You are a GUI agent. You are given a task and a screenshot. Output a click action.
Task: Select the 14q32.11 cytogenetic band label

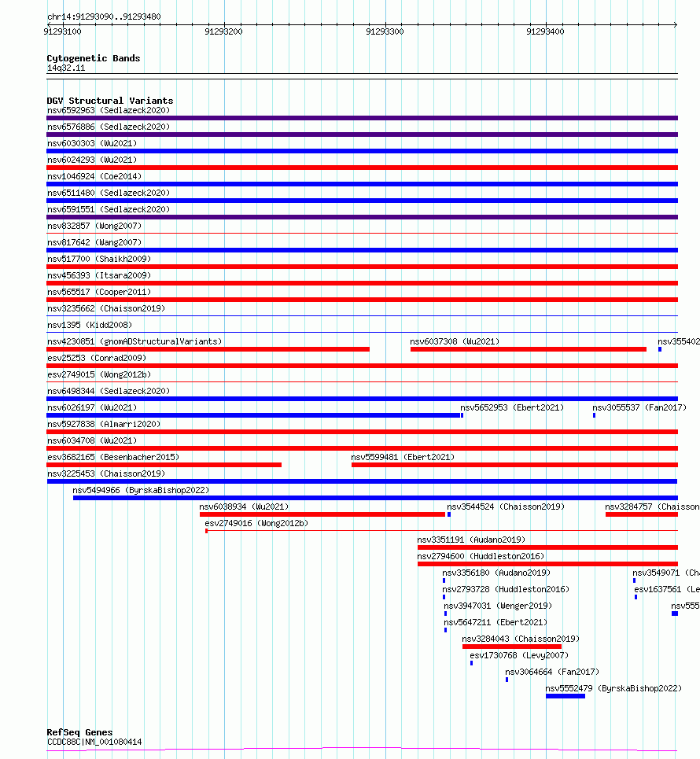tap(66, 68)
